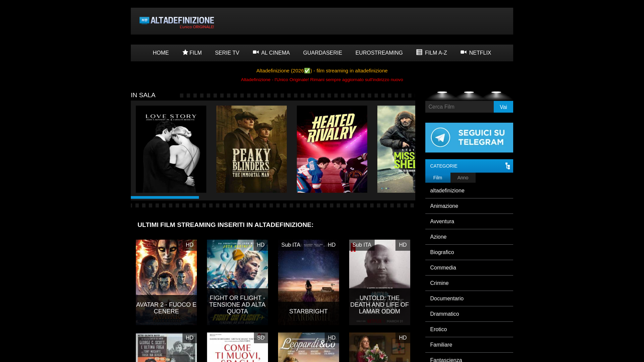
Task: Click the SD quality badge on Come ti muovi
Action: (261, 338)
